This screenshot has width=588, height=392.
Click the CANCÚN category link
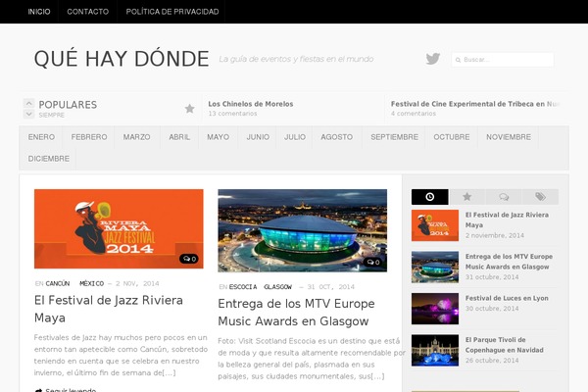point(58,283)
